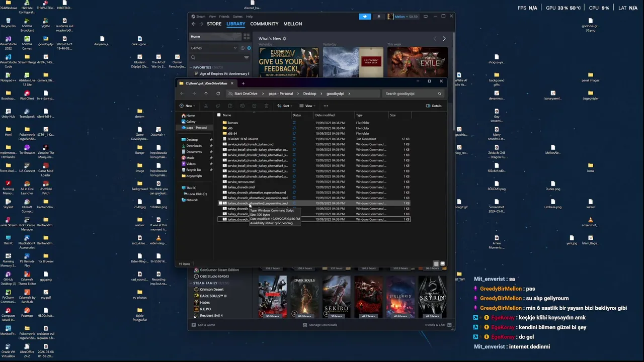The height and width of the screenshot is (362, 644).
Task: Show next What's New items arrow
Action: 444,39
